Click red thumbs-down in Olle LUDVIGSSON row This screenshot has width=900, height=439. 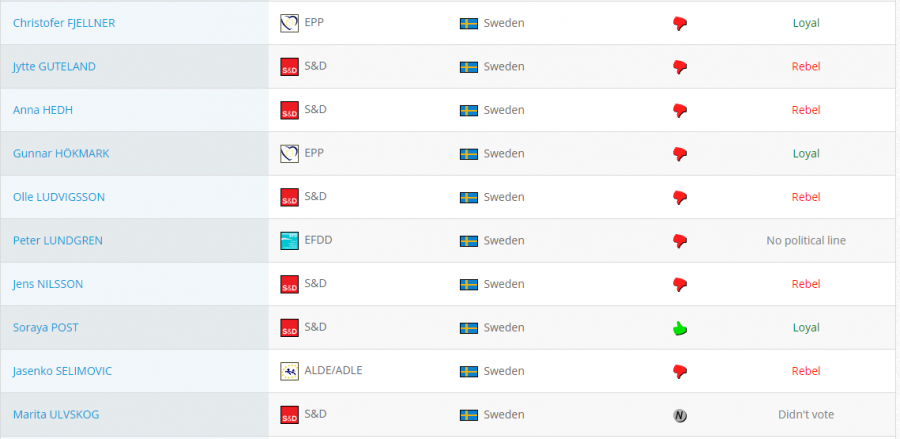[x=680, y=198]
